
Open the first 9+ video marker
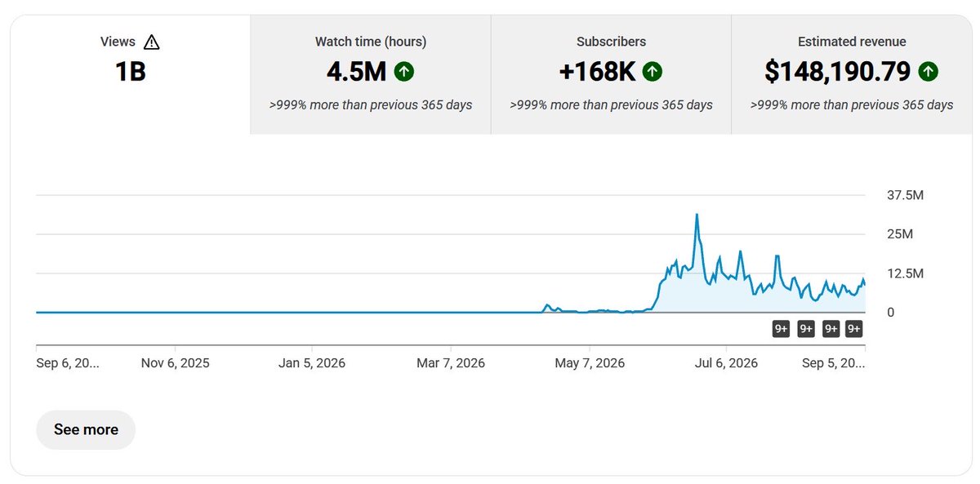click(781, 329)
